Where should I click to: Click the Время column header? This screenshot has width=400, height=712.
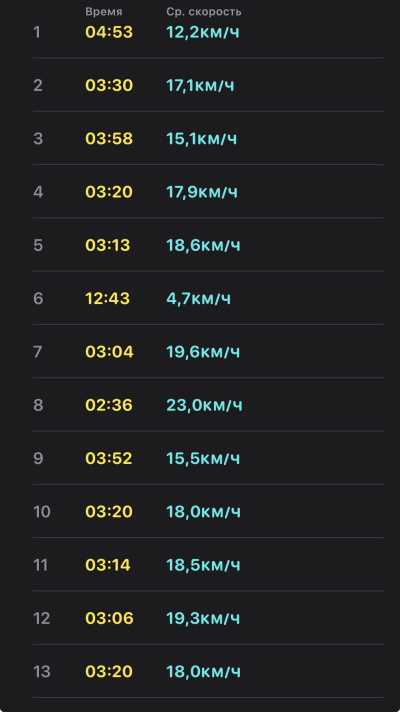(104, 12)
